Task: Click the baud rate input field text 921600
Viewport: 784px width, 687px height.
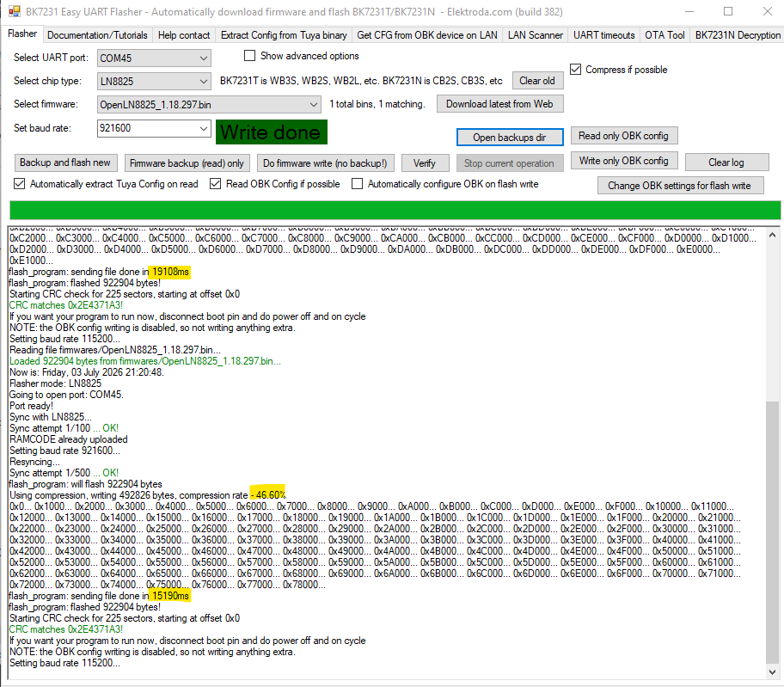Action: [x=115, y=128]
